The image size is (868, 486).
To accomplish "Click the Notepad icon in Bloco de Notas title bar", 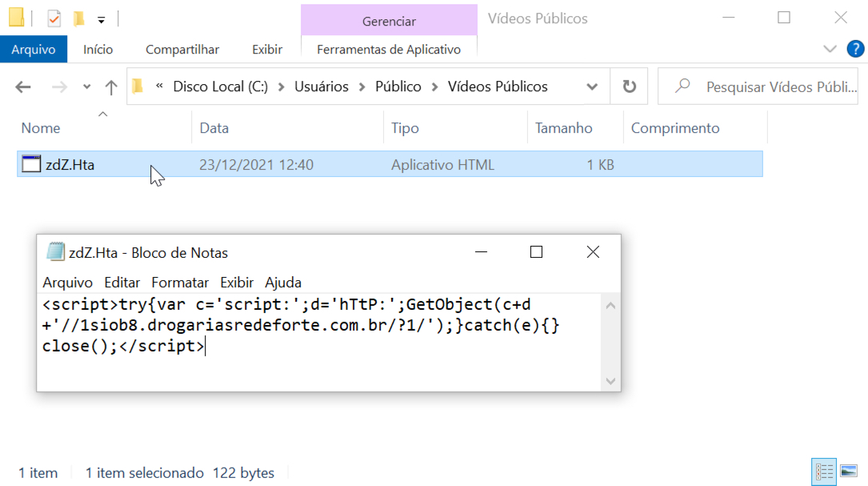I will pyautogui.click(x=55, y=252).
